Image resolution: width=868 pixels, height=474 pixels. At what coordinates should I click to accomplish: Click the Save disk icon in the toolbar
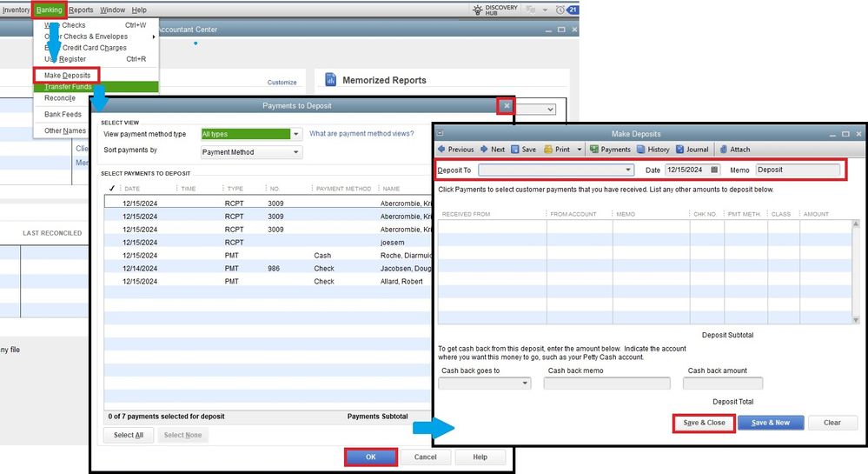(516, 150)
